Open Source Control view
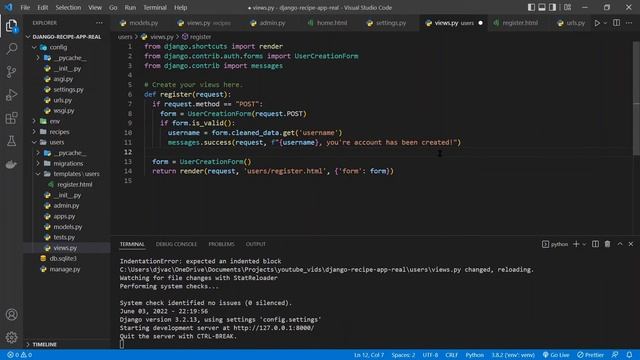640x360 pixels. pos(11,72)
